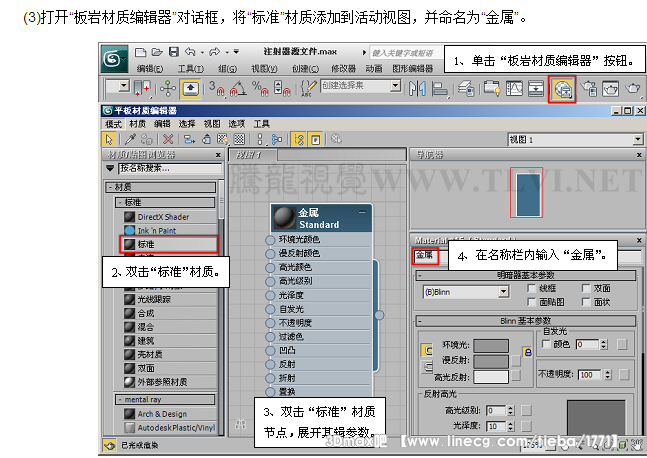Open the Curve Editor icon
The height and width of the screenshot is (458, 647).
pyautogui.click(x=514, y=89)
